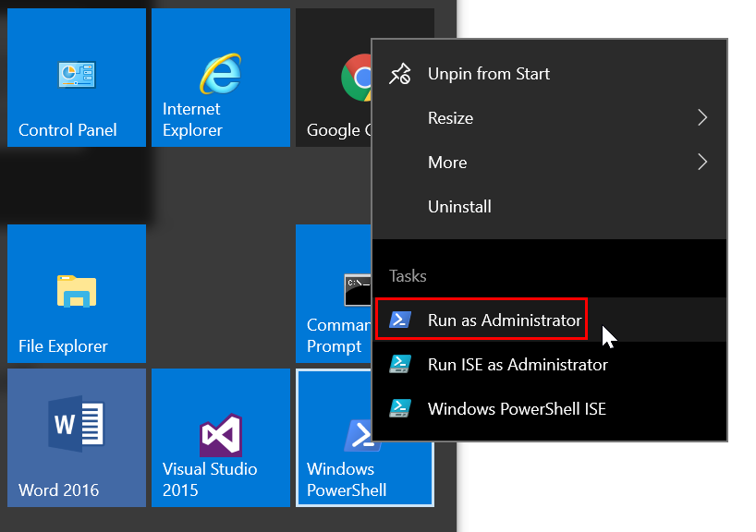Open the More submenu
Image resolution: width=756 pixels, height=532 pixels.
point(550,163)
